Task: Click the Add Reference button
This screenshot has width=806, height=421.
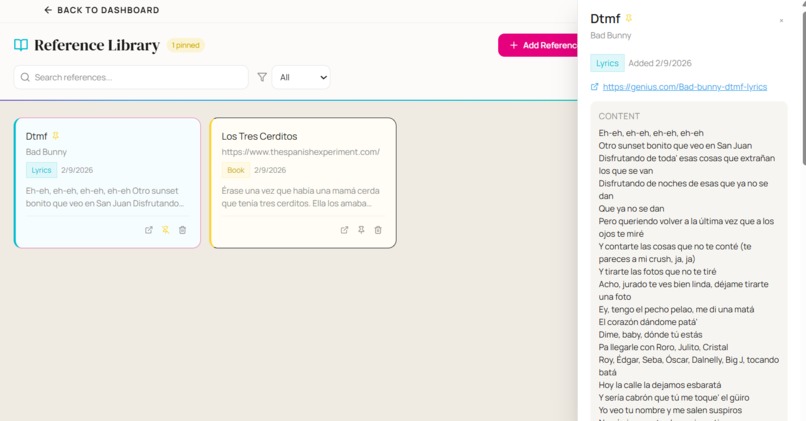Action: [x=538, y=45]
